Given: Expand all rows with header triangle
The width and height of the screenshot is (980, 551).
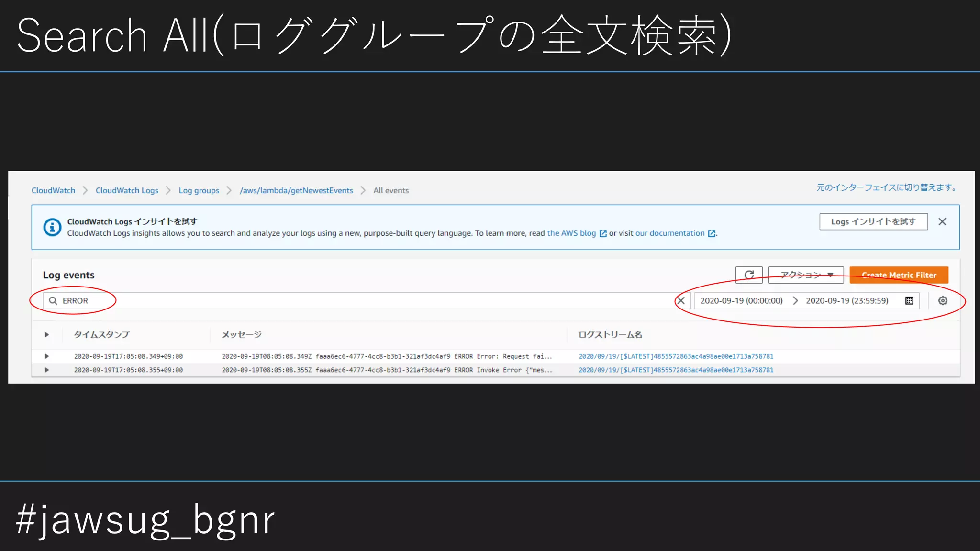Looking at the screenshot, I should [x=46, y=335].
